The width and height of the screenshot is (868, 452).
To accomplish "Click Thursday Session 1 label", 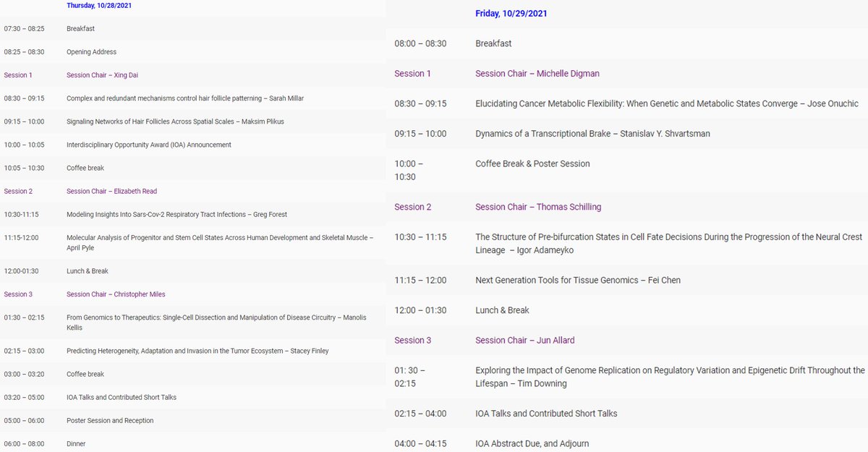I will 18,75.
